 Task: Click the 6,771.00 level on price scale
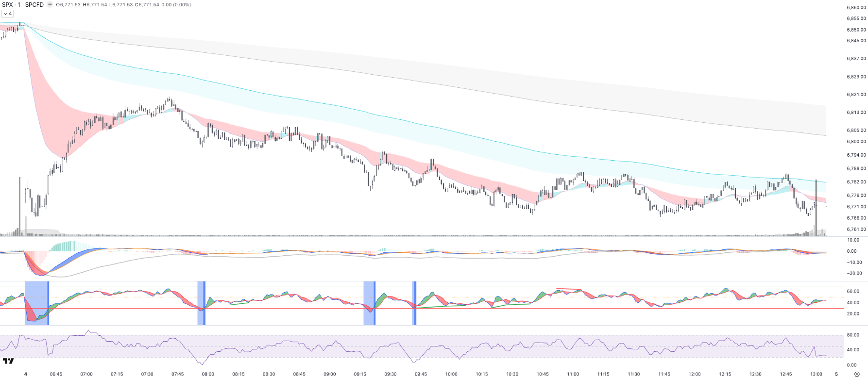pyautogui.click(x=856, y=207)
